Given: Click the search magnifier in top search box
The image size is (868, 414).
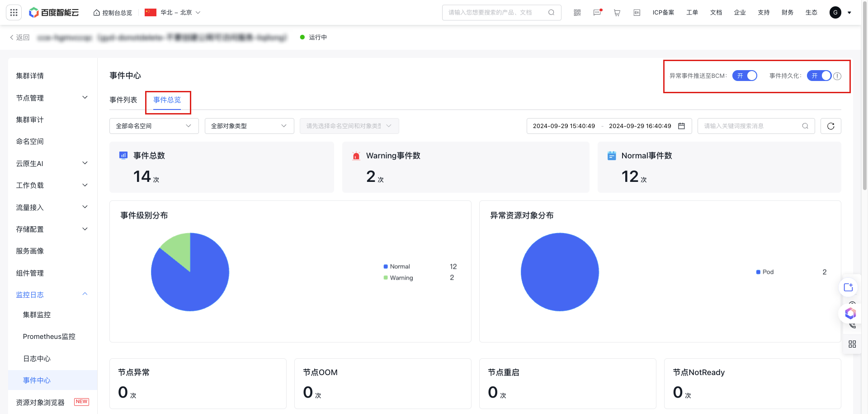Looking at the screenshot, I should [551, 12].
